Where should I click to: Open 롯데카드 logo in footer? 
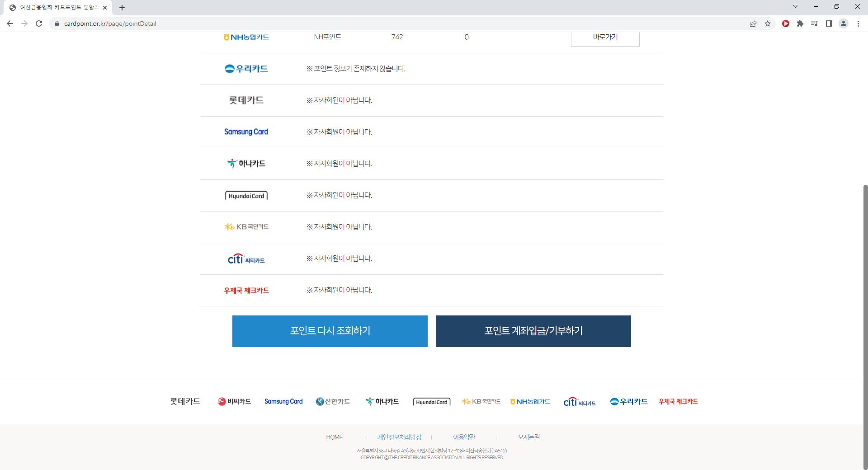[x=185, y=401]
